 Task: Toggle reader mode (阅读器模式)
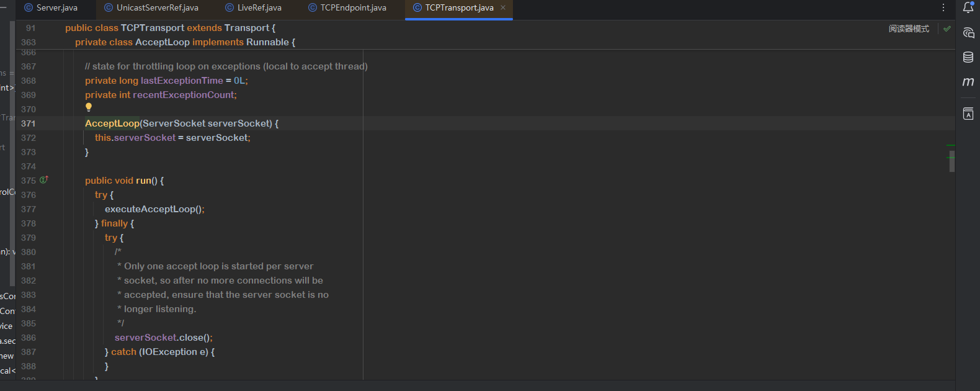coord(909,29)
